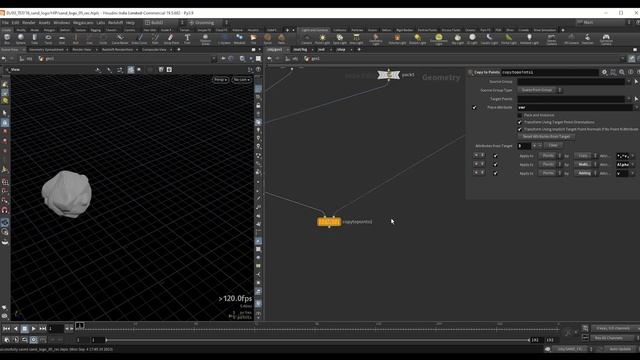Switch to Geometry Spreadsheet tab
The image size is (640, 360).
46,50
